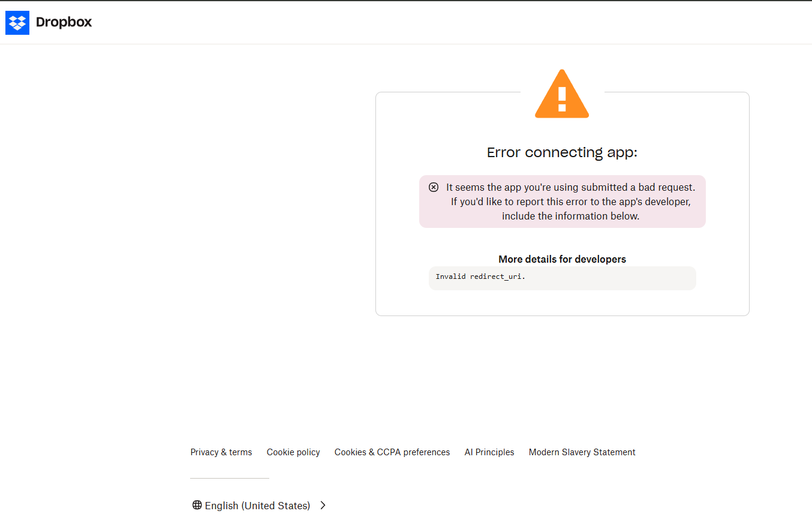Click the globe icon beside English
The height and width of the screenshot is (529, 812).
197,505
